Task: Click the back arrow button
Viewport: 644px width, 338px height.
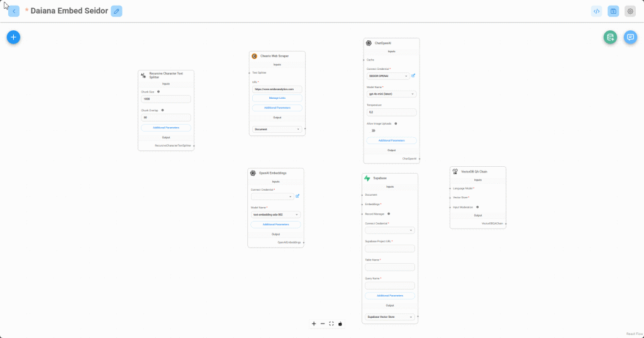Action: pyautogui.click(x=14, y=11)
